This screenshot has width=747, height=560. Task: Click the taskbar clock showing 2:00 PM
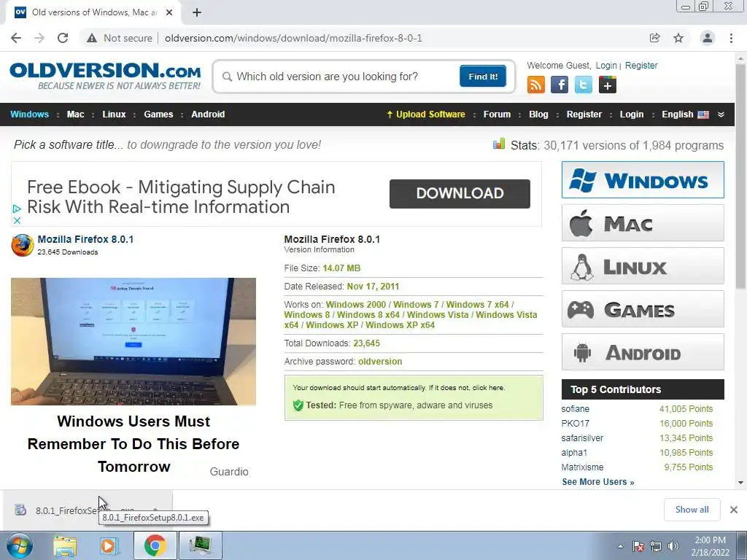click(710, 546)
